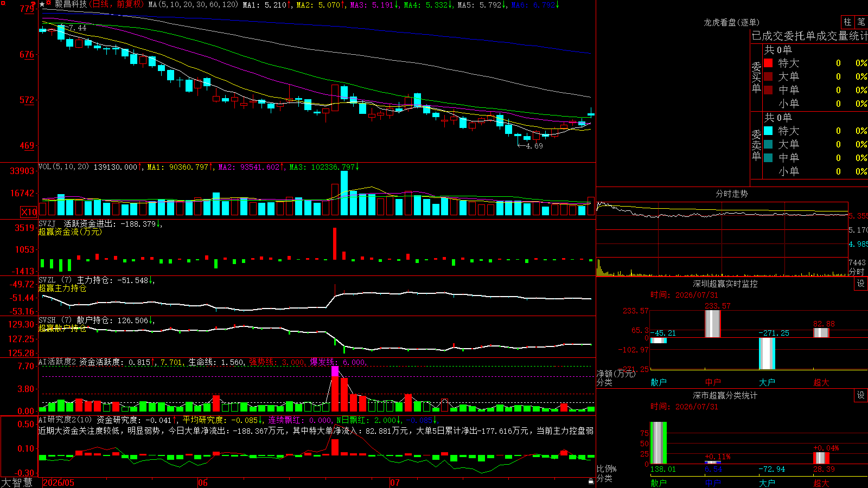
Task: Click the VOL(5,10,20) indicator label
Action: (63, 167)
